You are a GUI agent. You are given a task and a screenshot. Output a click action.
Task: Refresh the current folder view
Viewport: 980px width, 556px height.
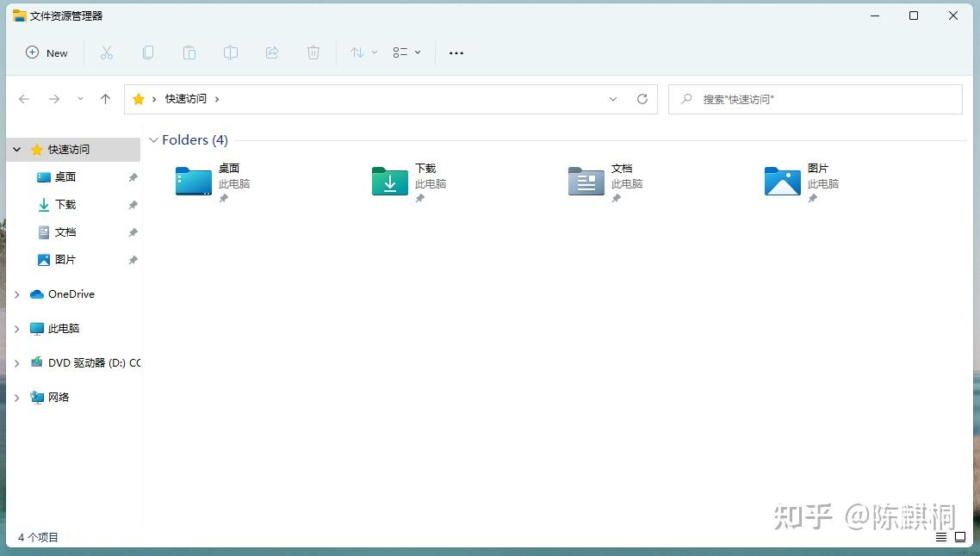pyautogui.click(x=642, y=99)
